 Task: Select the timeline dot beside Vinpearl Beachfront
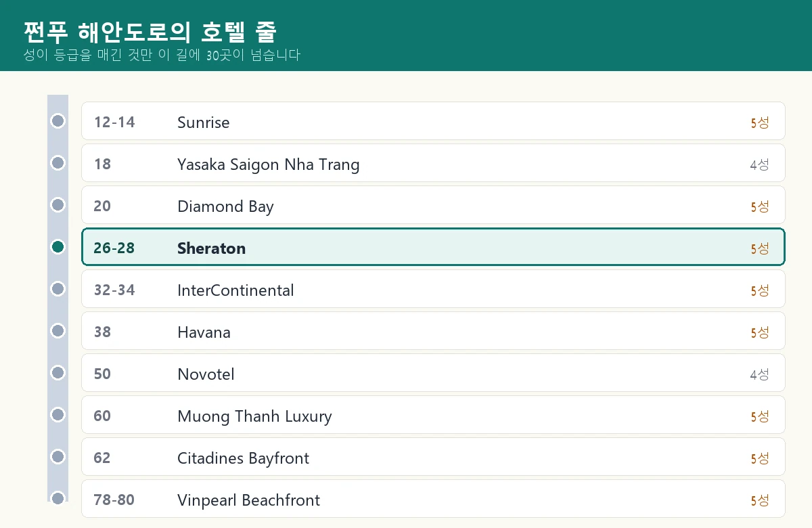coord(58,499)
